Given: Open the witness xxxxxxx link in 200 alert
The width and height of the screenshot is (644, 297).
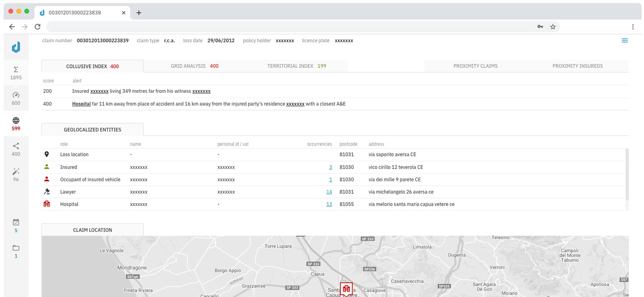Looking at the screenshot, I should 201,91.
